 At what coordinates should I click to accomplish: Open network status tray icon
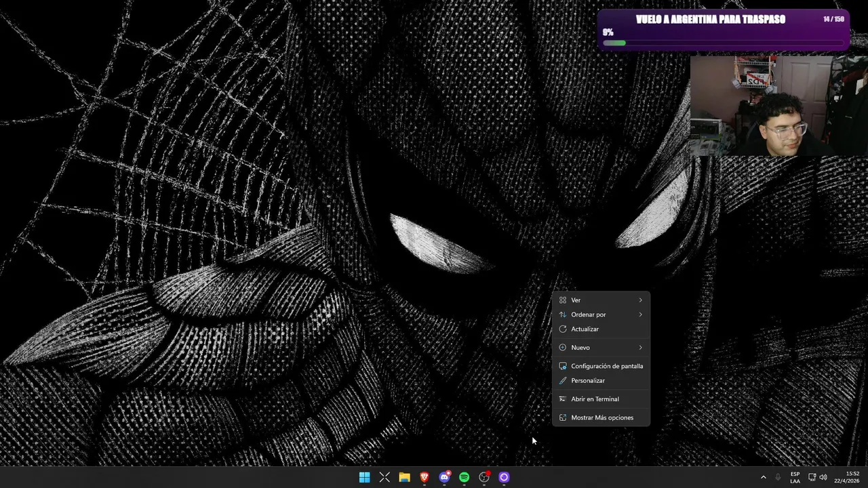[812, 477]
